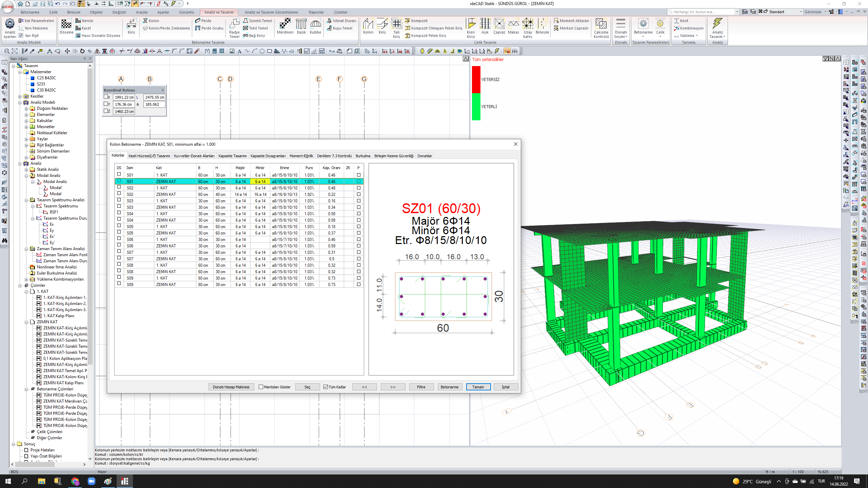Open the Birleşim connection tool
The height and width of the screenshot is (488, 868).
542,26
